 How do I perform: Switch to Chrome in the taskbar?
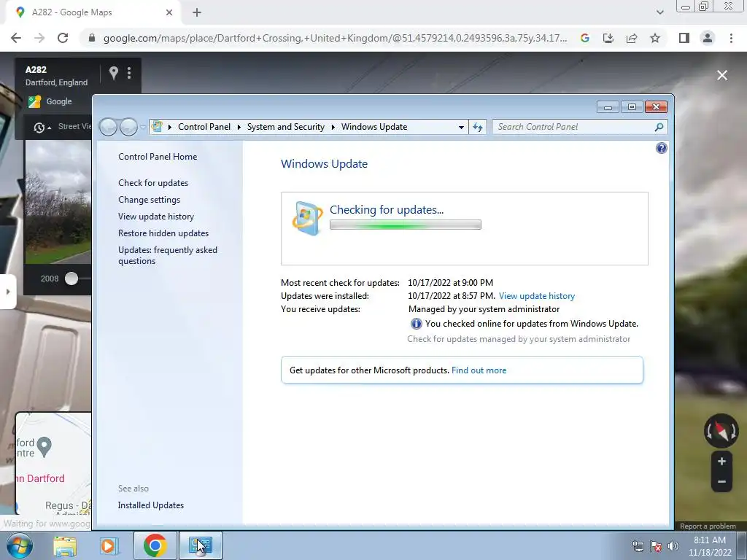click(155, 546)
